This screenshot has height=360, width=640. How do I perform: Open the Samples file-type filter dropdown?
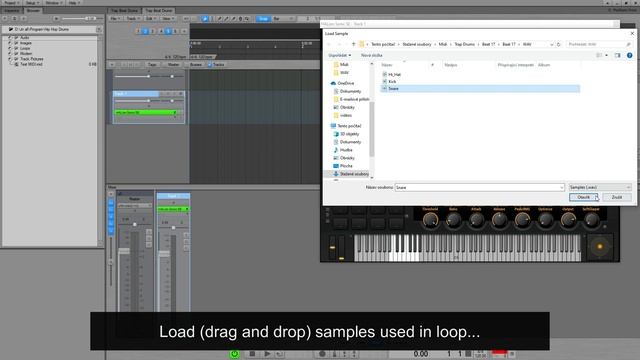[600, 187]
